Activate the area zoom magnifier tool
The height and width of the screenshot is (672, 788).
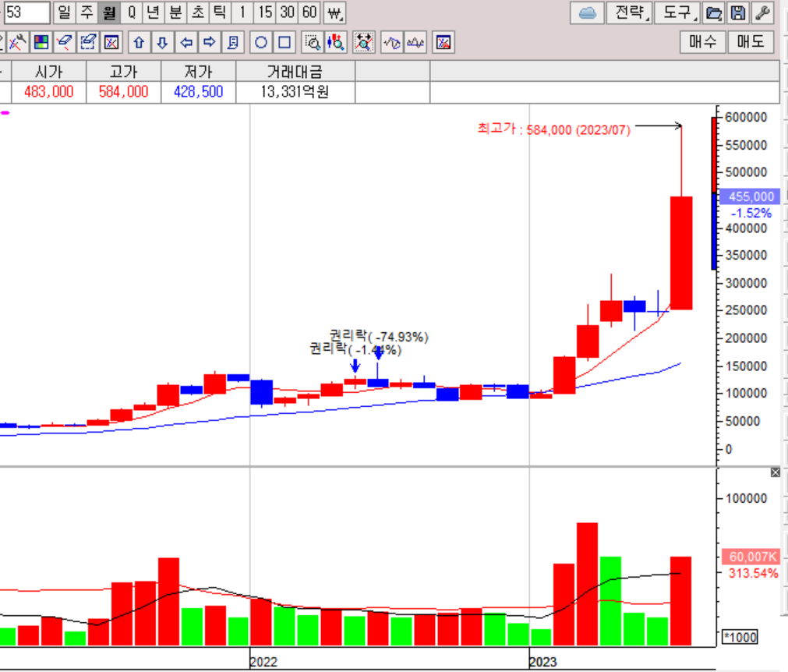click(x=313, y=42)
